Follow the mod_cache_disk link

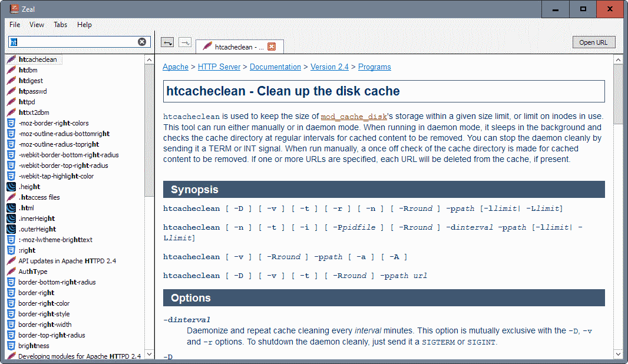tap(355, 117)
